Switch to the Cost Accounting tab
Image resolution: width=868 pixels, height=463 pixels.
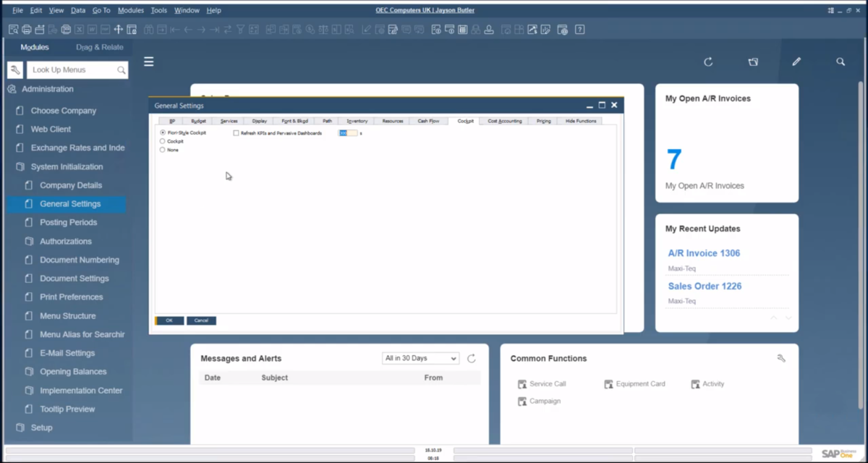click(504, 121)
